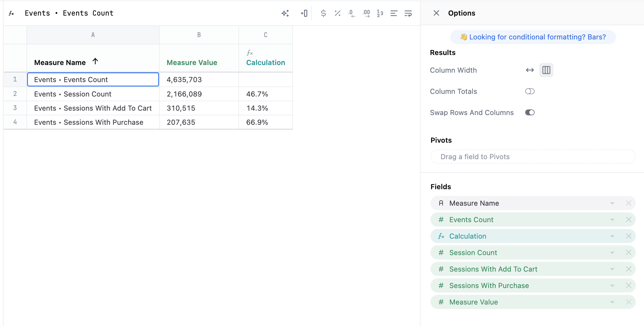Viewport: 644px width, 326px height.
Task: Click the increase decimal places icon
Action: 366,13
